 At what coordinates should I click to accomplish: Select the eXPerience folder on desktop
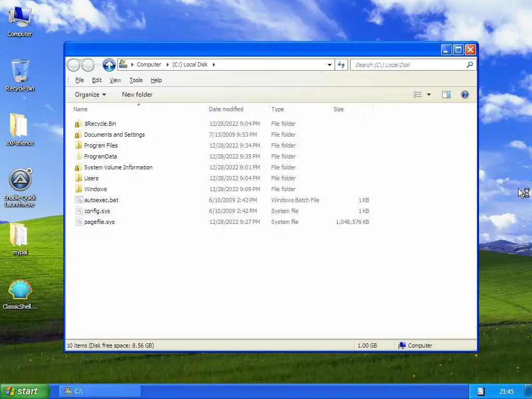pyautogui.click(x=19, y=129)
